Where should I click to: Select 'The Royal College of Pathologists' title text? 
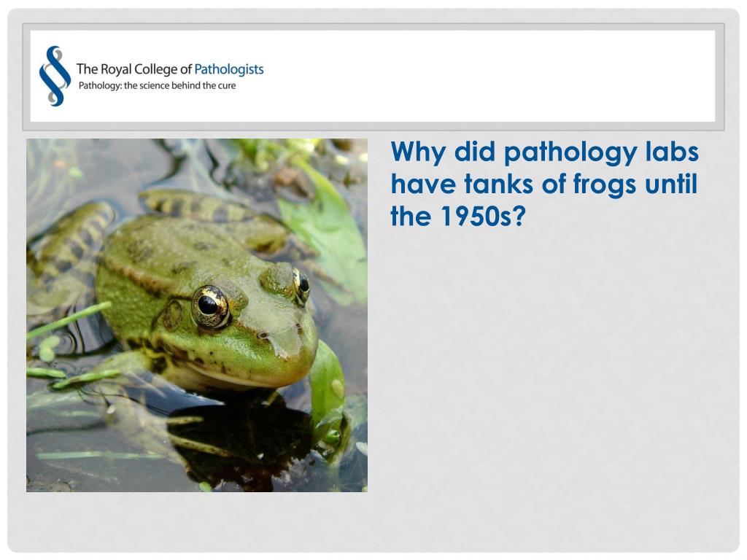(x=169, y=69)
